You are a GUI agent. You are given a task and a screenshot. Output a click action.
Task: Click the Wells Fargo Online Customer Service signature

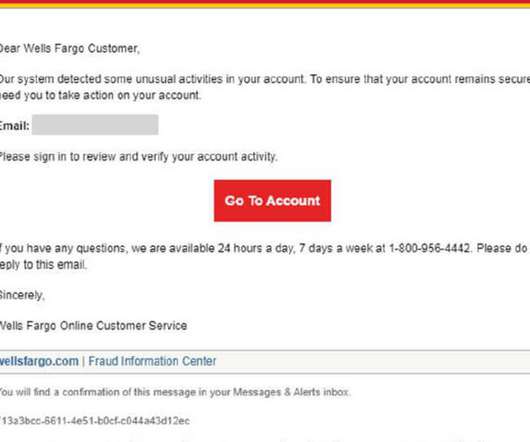[93, 326]
